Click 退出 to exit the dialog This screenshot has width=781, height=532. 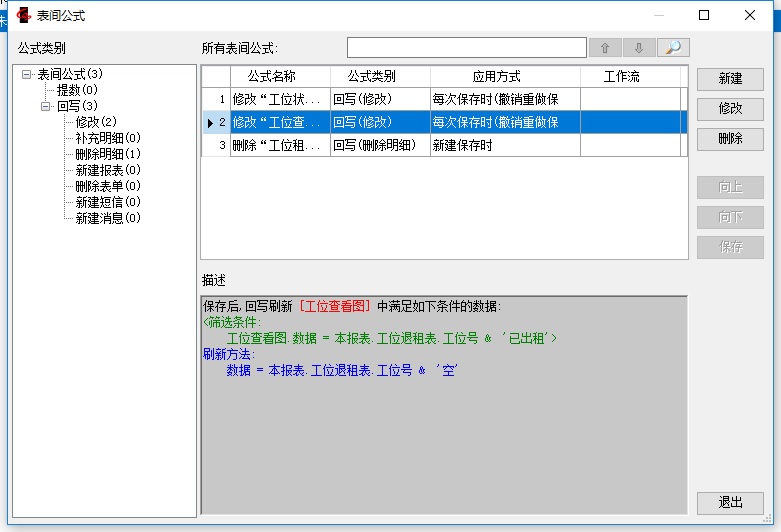[730, 503]
